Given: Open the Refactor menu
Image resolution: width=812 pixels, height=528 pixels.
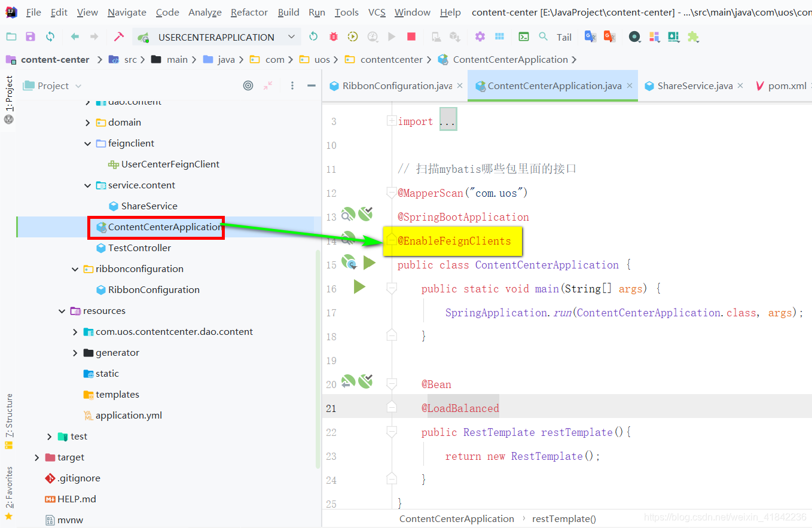Looking at the screenshot, I should coord(249,12).
